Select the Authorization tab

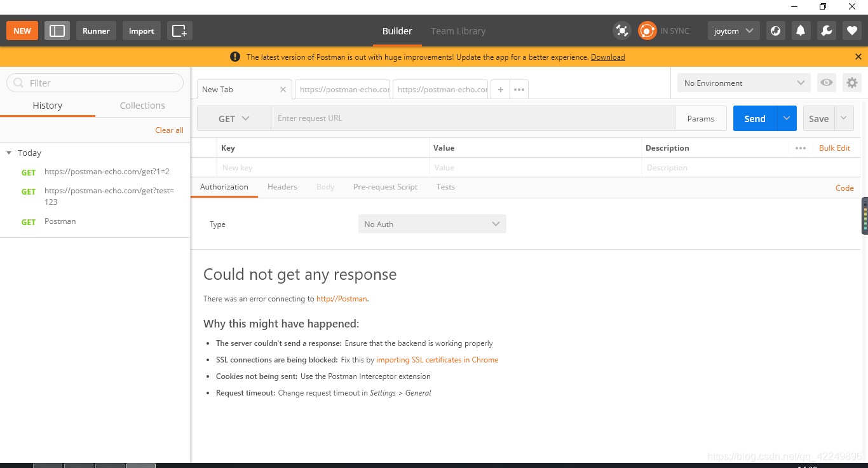(x=224, y=187)
